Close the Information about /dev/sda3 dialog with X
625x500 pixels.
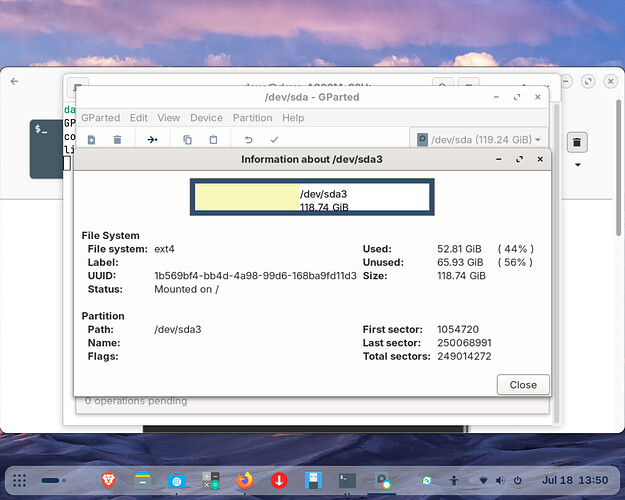pos(540,159)
